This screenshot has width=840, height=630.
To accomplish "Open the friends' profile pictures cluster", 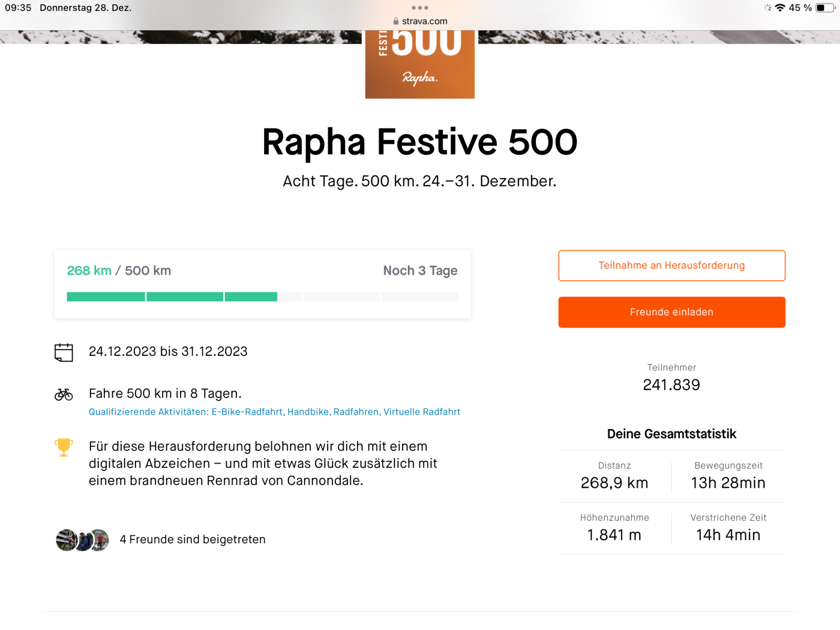I will tap(82, 540).
